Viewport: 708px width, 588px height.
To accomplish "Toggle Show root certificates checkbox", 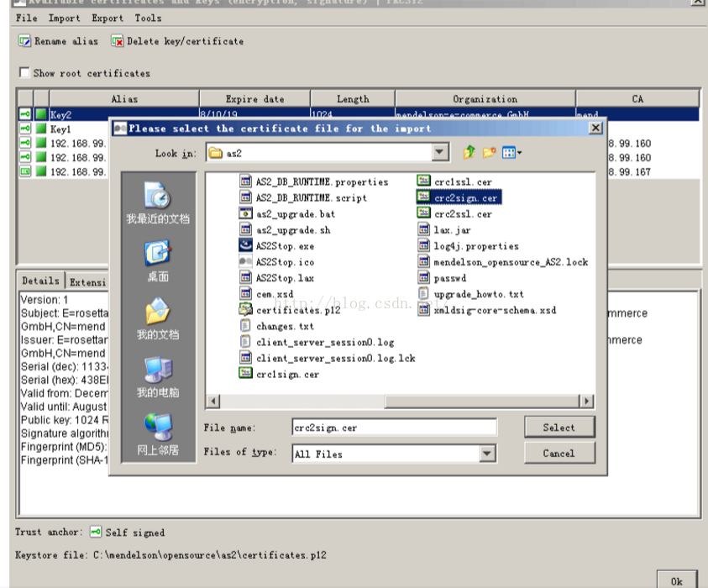I will click(24, 72).
